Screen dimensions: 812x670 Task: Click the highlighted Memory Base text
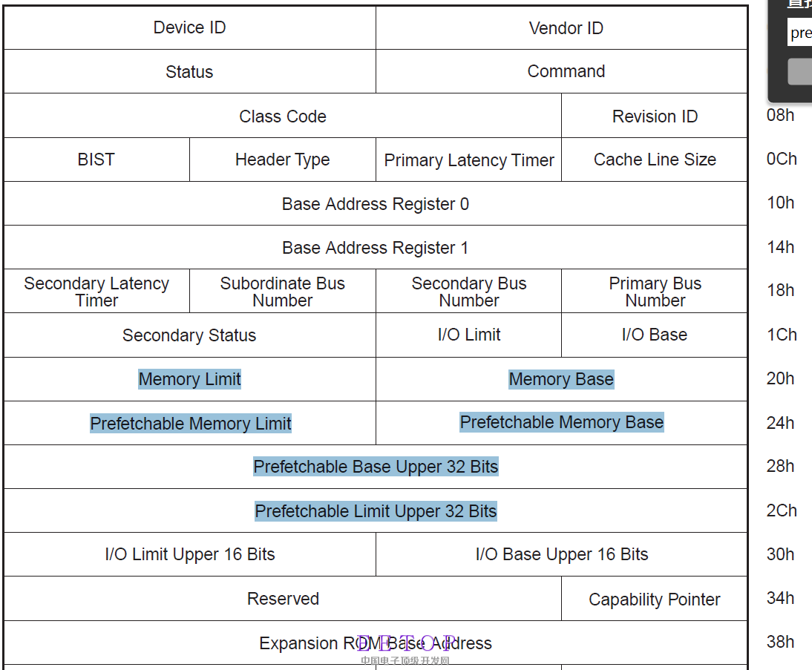point(561,379)
